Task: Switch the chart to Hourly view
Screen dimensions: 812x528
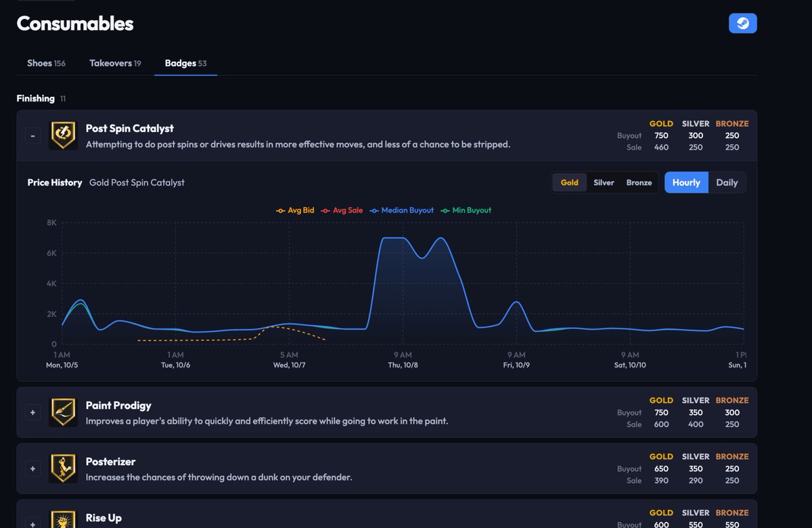Action: pyautogui.click(x=686, y=183)
